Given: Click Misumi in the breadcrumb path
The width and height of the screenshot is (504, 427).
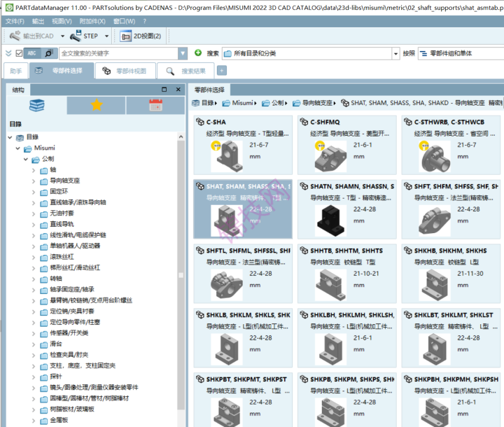Looking at the screenshot, I should coord(243,103).
